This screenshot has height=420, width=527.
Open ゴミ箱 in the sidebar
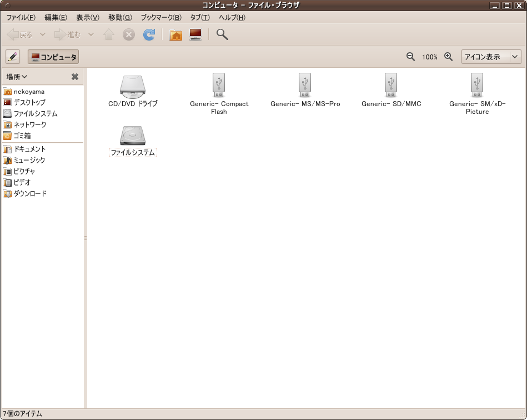22,136
